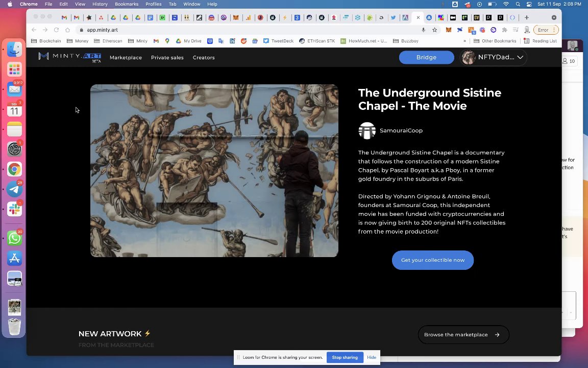Open the Chrome menu in the menu bar

29,4
